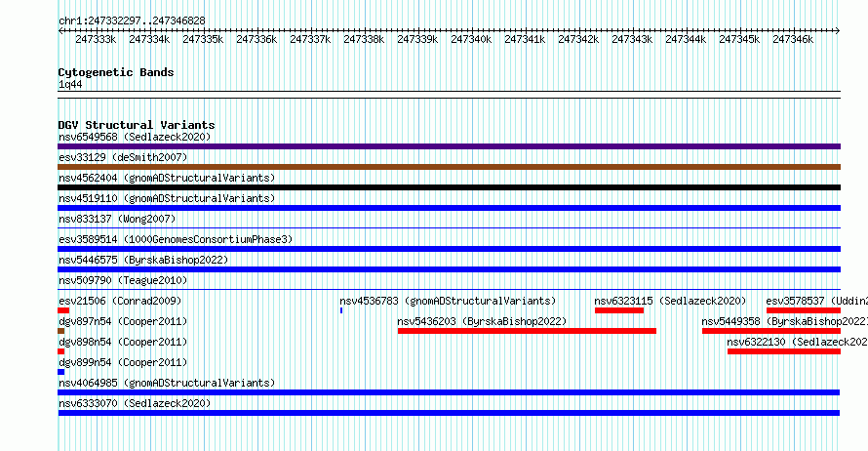Click the nsv6322130 variant label
The width and height of the screenshot is (868, 451).
(x=798, y=342)
